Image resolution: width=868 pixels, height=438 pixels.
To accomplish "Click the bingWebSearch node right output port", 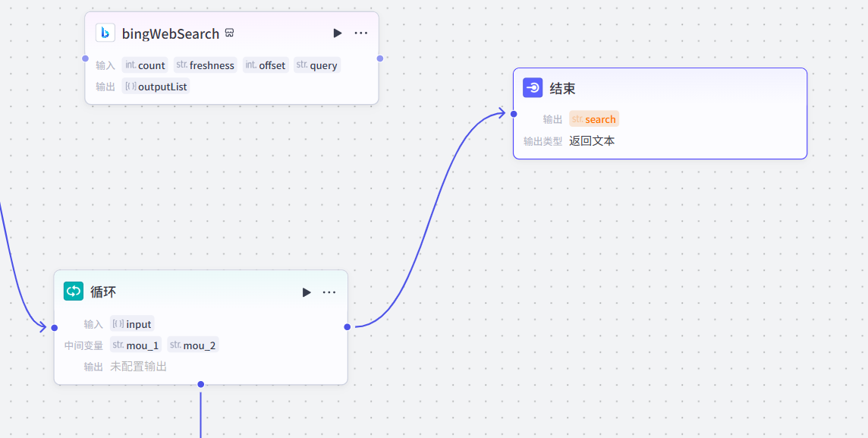I will (x=379, y=58).
